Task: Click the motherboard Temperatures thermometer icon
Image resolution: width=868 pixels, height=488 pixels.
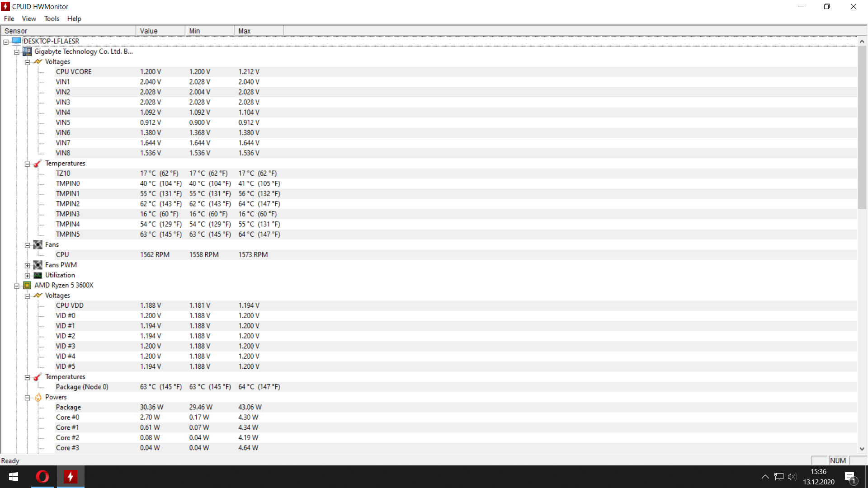Action: [x=38, y=163]
